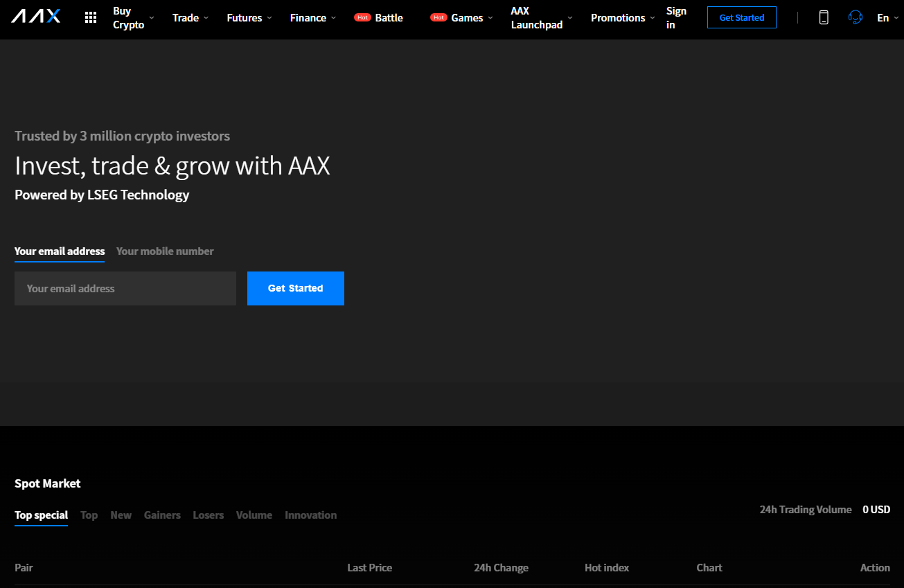Click the Chart column header
The height and width of the screenshot is (588, 904).
tap(709, 568)
